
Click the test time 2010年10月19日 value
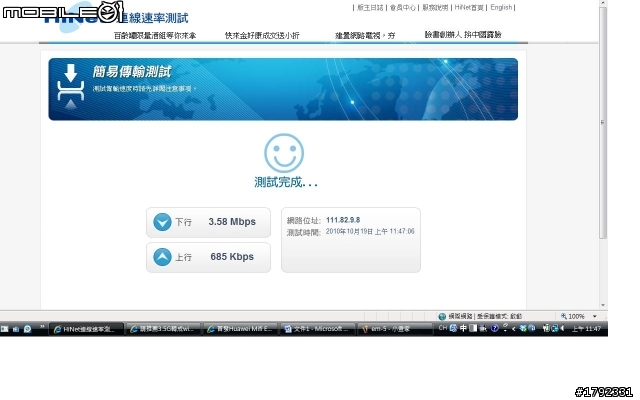coord(370,231)
